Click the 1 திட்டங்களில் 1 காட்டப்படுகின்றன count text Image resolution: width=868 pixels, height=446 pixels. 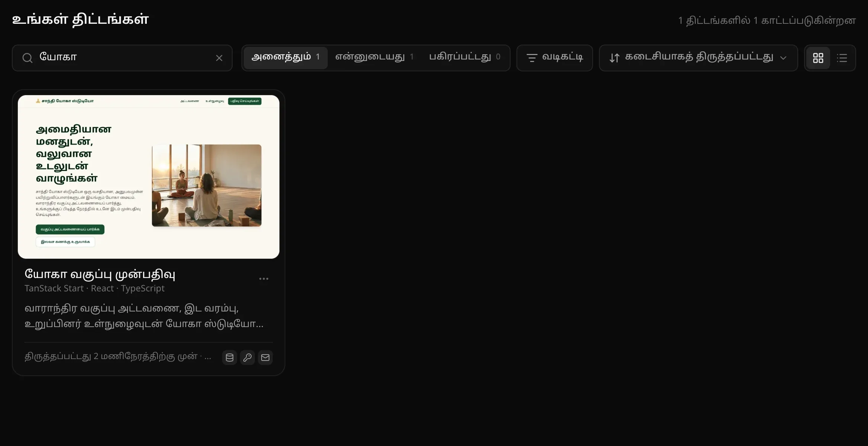coord(767,20)
